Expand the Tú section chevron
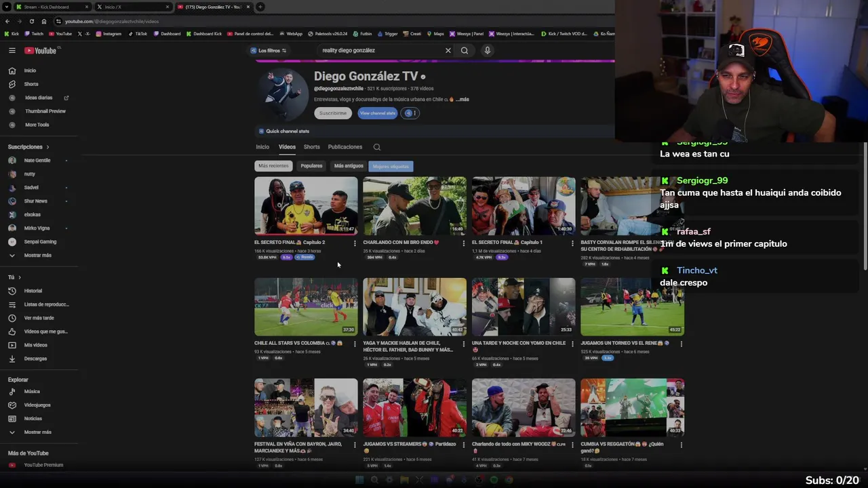This screenshot has width=868, height=488. coord(20,277)
